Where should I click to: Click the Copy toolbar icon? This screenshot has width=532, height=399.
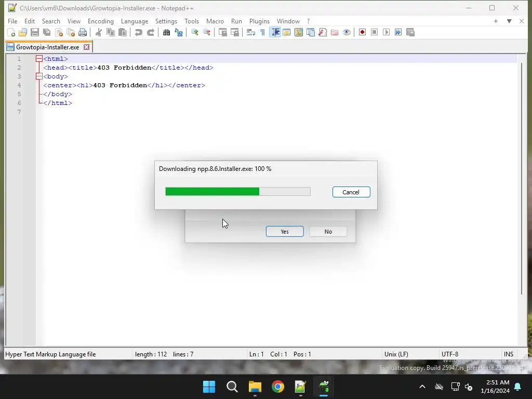click(111, 32)
